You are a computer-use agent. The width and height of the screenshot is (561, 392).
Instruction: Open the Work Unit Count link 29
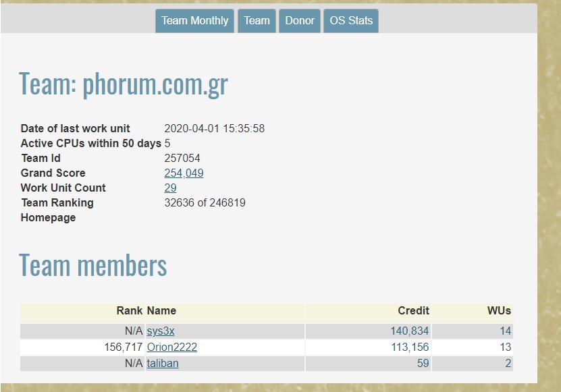(x=170, y=188)
